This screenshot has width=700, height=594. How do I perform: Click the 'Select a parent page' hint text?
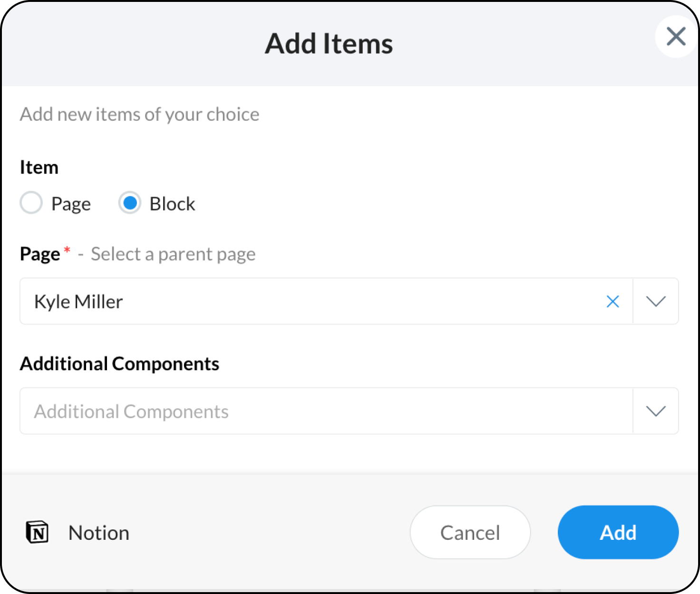173,254
